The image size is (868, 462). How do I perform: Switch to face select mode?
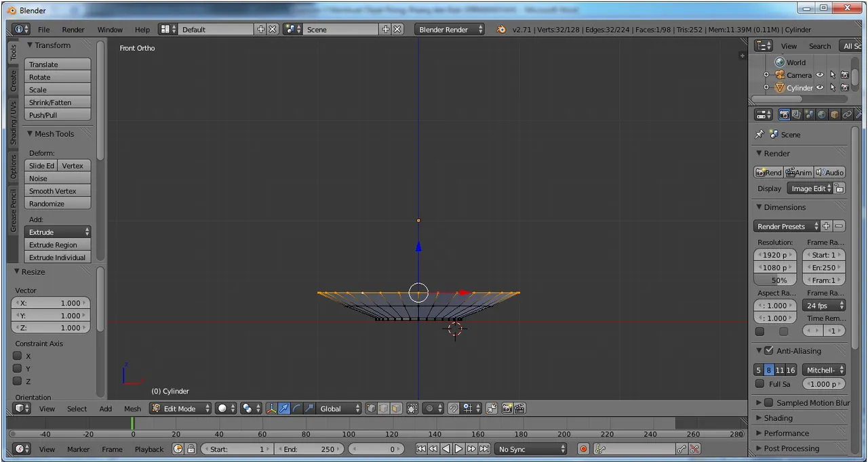(395, 408)
